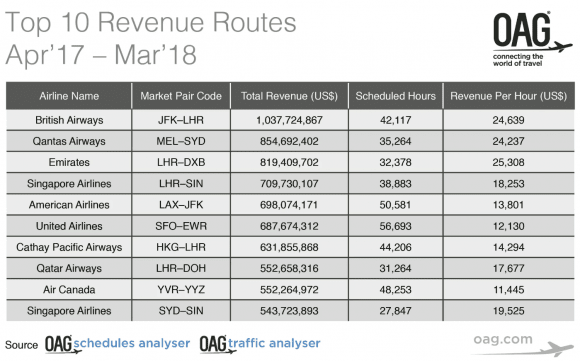Click the Total Revenue (US$) column header

289,96
